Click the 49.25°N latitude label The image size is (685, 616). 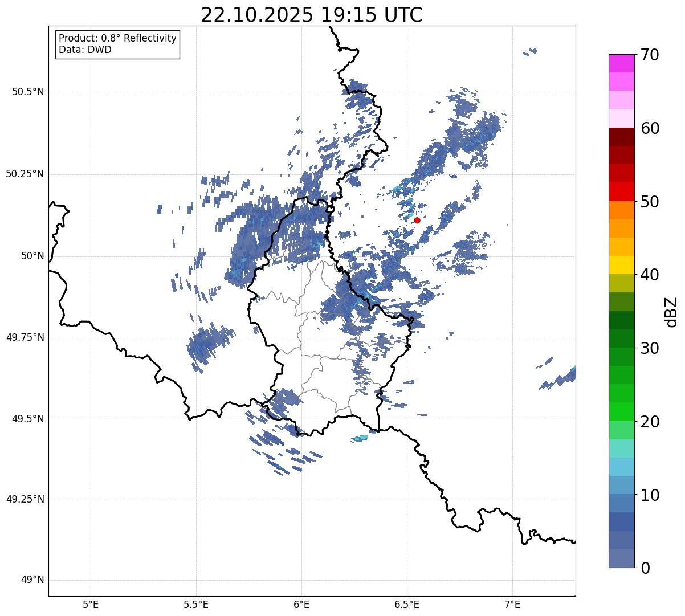pos(25,500)
